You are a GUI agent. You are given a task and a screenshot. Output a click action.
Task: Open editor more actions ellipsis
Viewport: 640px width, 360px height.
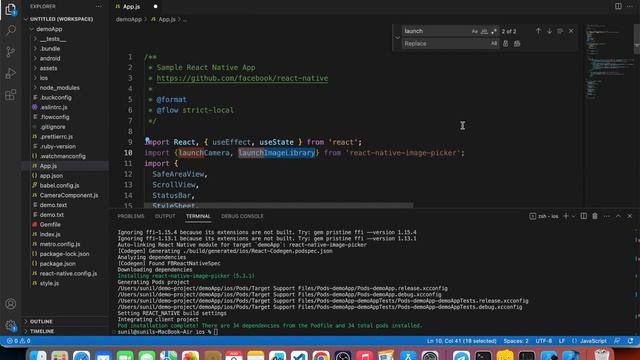(x=630, y=7)
